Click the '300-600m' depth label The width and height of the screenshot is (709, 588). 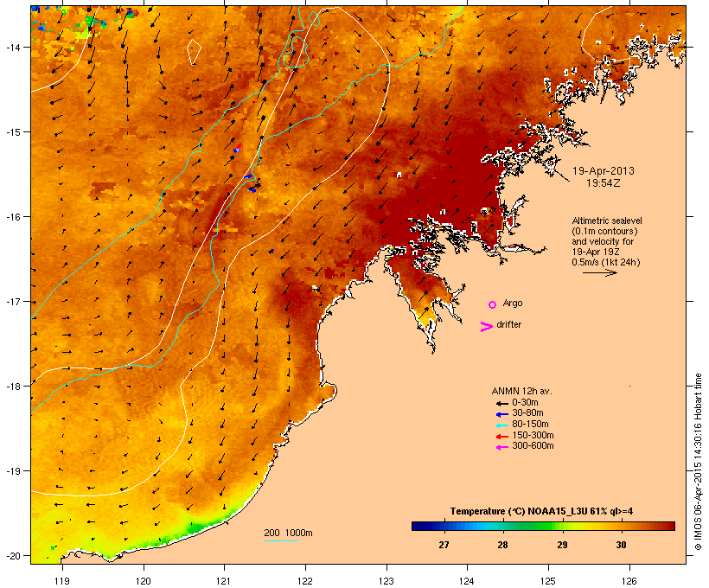point(533,446)
